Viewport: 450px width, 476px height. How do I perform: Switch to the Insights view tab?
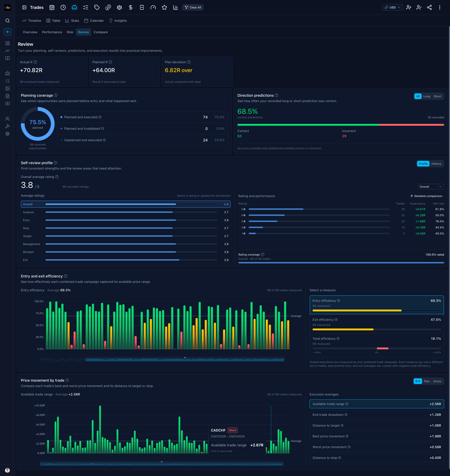click(x=118, y=21)
